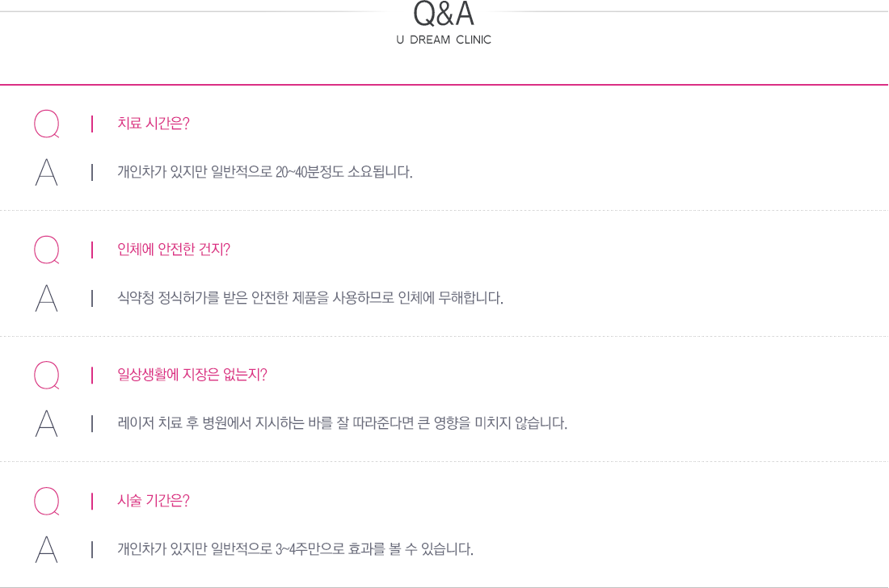
Task: Select the question 치료 시간은?
Action: pos(153,124)
